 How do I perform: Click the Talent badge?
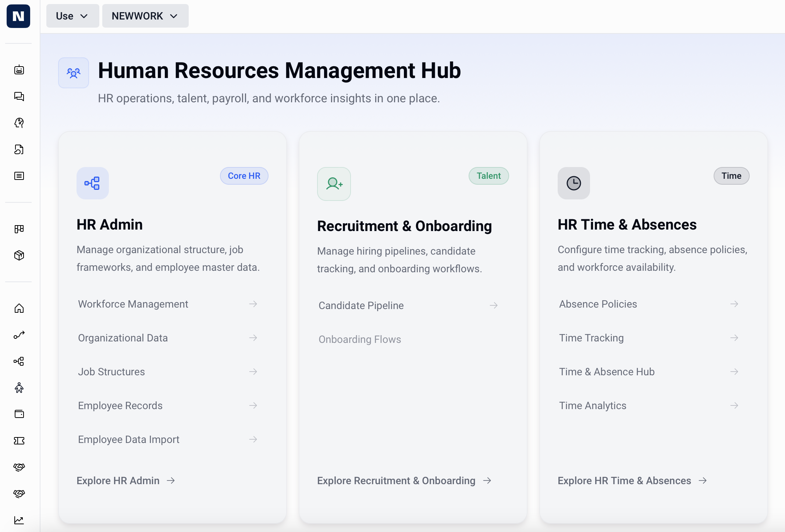(489, 176)
